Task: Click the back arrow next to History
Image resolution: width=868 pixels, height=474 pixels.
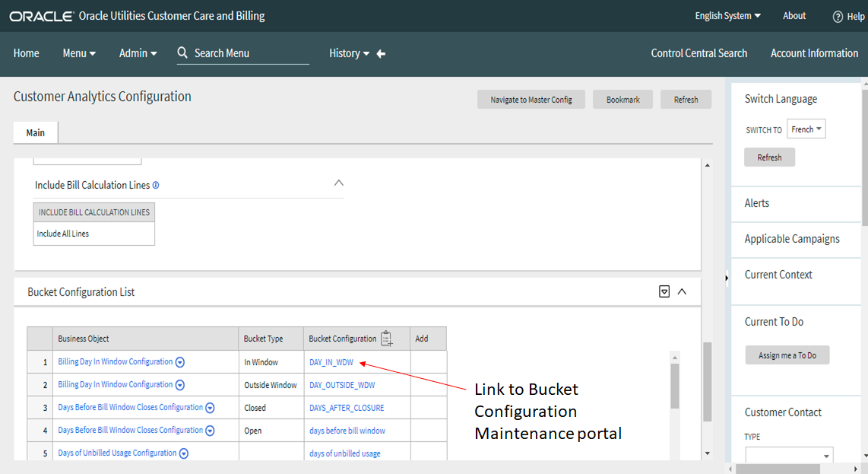Action: point(381,53)
